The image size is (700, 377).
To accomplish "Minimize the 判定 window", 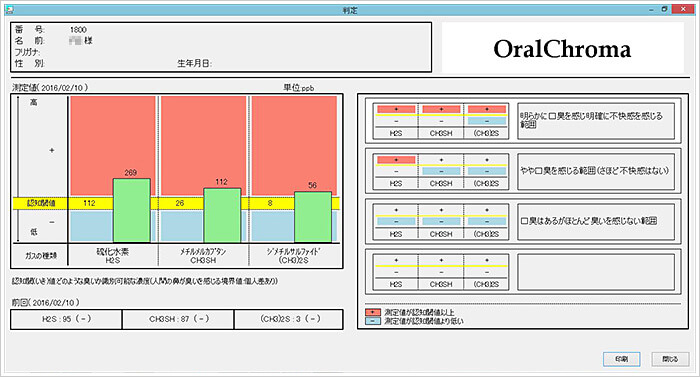I will click(652, 9).
